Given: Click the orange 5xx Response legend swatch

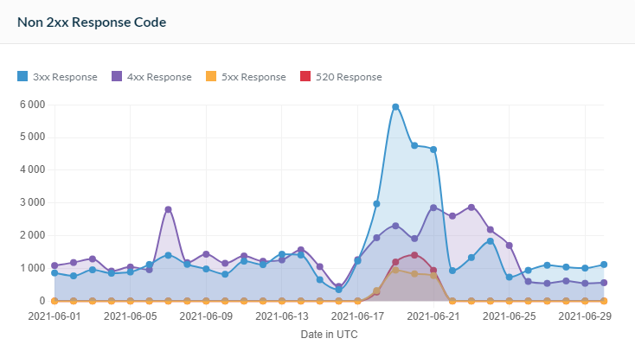Looking at the screenshot, I should pyautogui.click(x=211, y=77).
